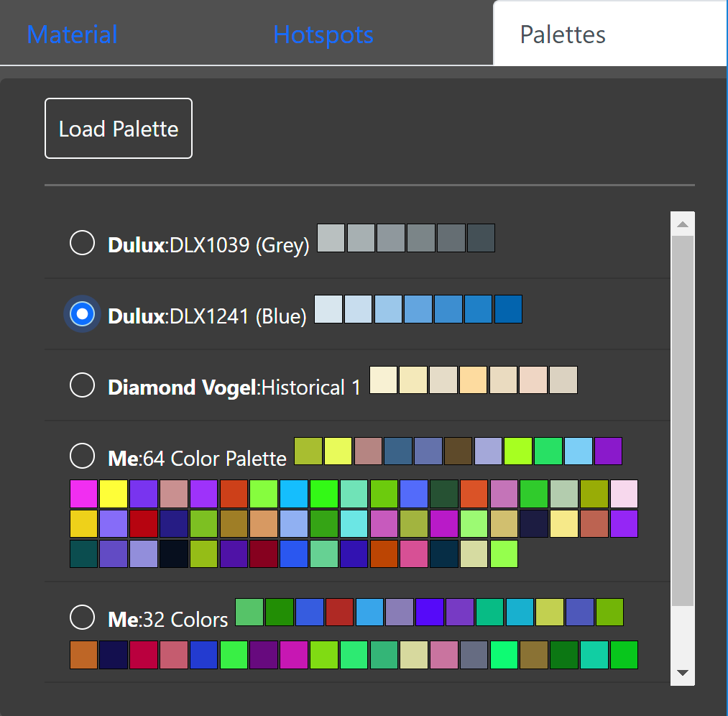The width and height of the screenshot is (728, 716).
Task: Open the Hotspots tab
Action: (323, 35)
